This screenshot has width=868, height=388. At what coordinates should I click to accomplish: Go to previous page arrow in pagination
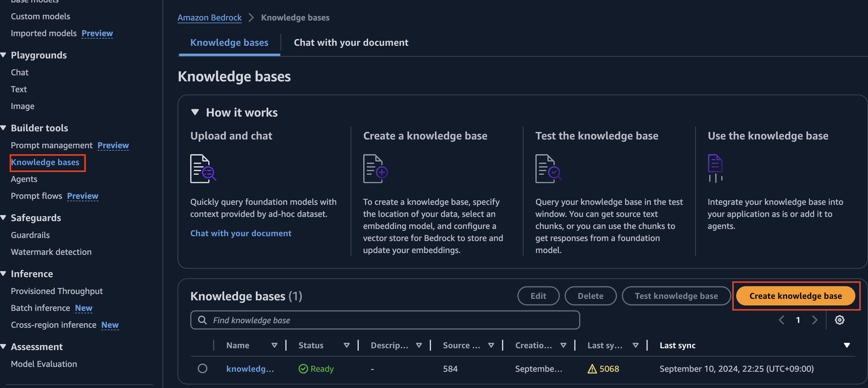(781, 320)
